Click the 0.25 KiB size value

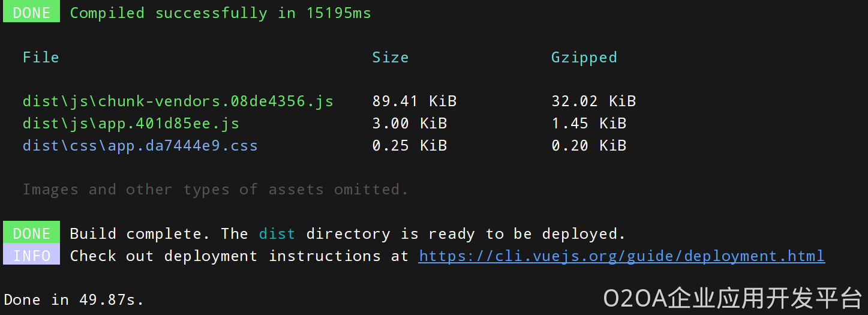[x=409, y=146]
